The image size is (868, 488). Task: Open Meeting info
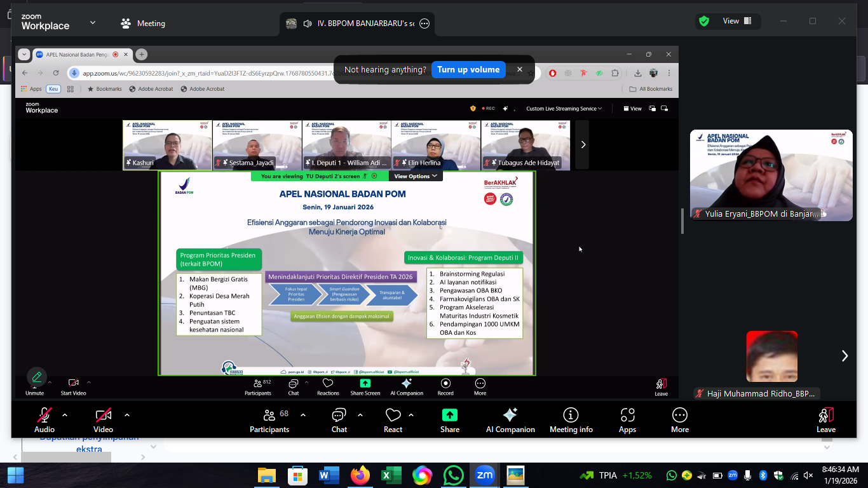(571, 420)
